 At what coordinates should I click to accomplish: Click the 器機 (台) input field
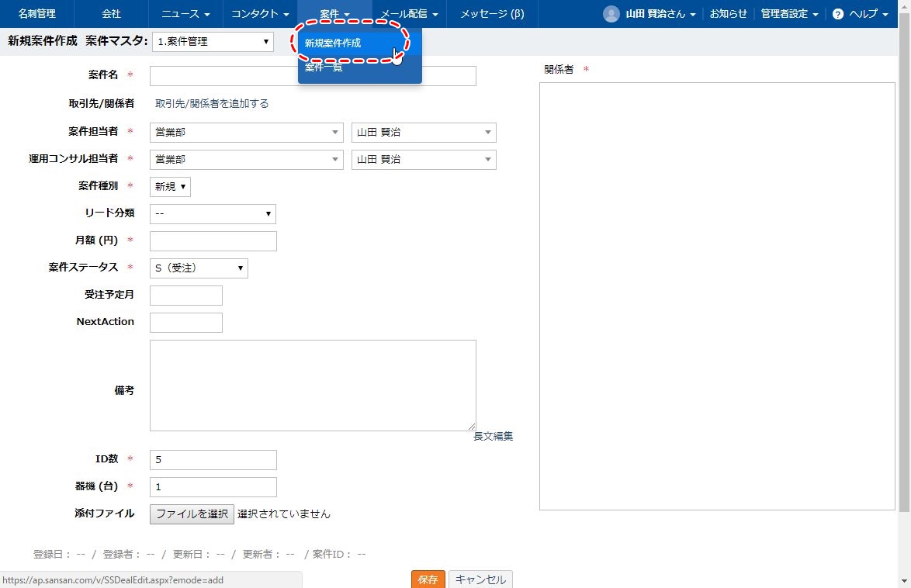point(213,487)
